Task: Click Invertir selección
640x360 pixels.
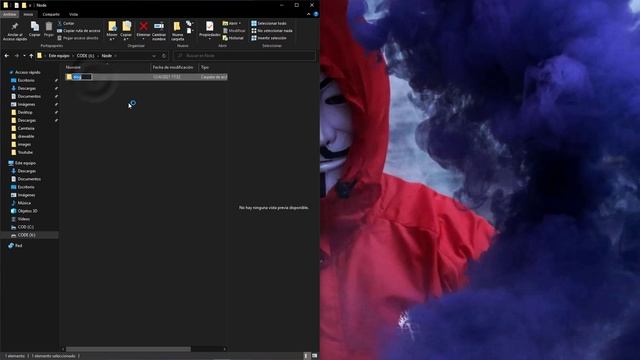Action: 269,38
